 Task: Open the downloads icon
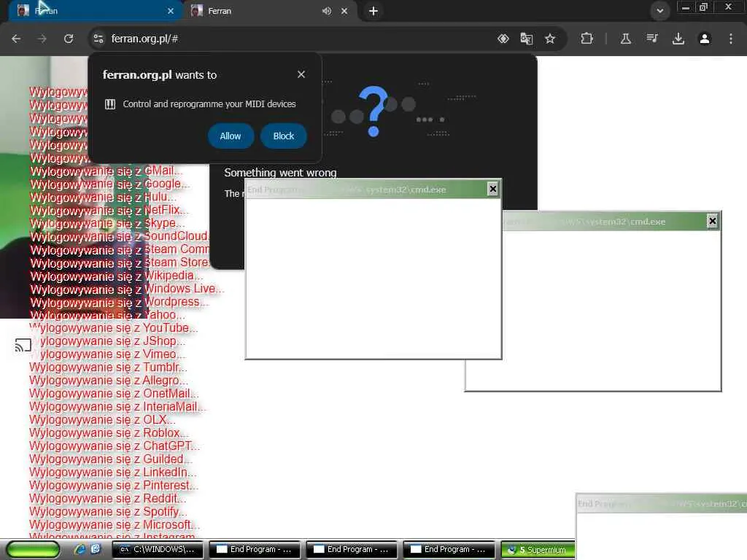(678, 39)
